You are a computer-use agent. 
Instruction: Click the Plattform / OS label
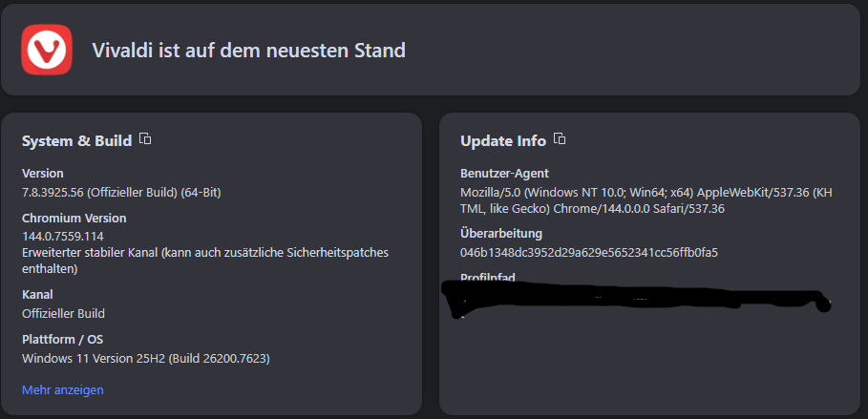[x=63, y=339]
